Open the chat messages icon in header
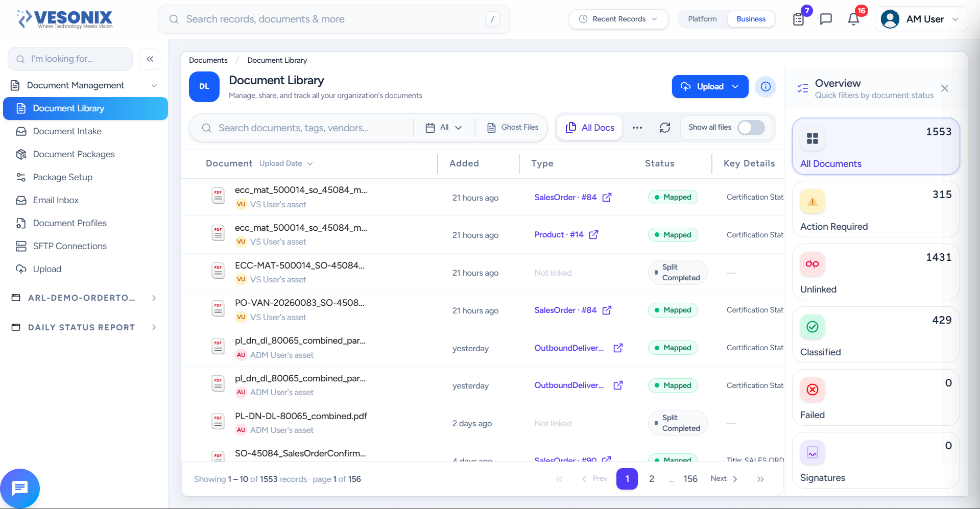 [x=826, y=19]
